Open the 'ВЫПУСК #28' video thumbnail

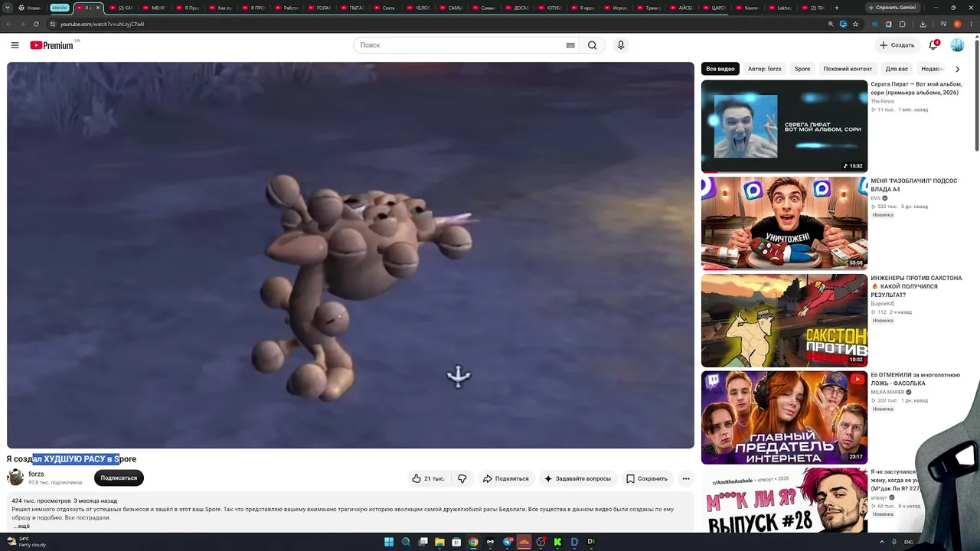coord(784,500)
